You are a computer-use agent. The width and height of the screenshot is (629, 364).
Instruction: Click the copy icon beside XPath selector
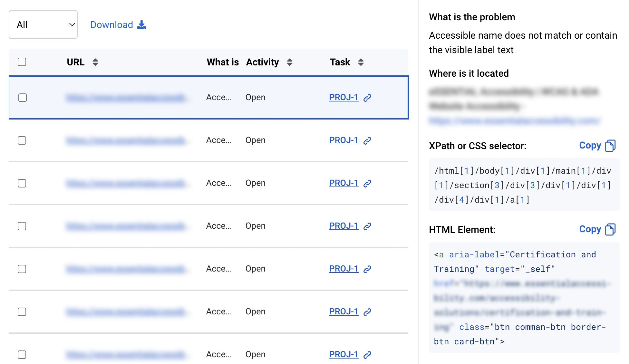click(610, 146)
